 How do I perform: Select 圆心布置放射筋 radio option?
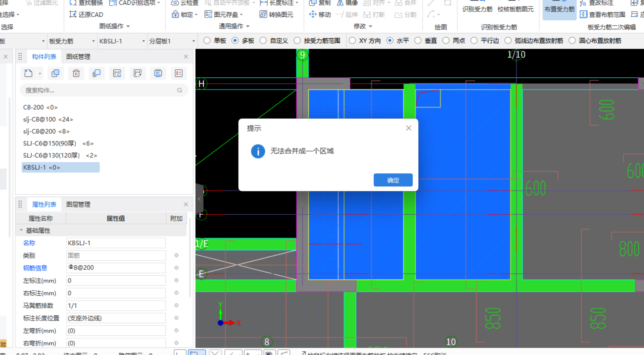pos(572,40)
